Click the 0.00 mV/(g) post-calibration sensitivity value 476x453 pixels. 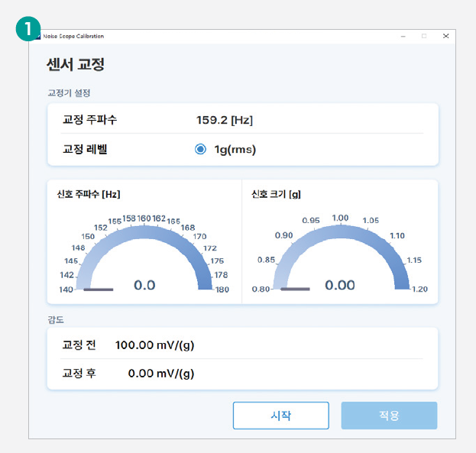(x=160, y=374)
